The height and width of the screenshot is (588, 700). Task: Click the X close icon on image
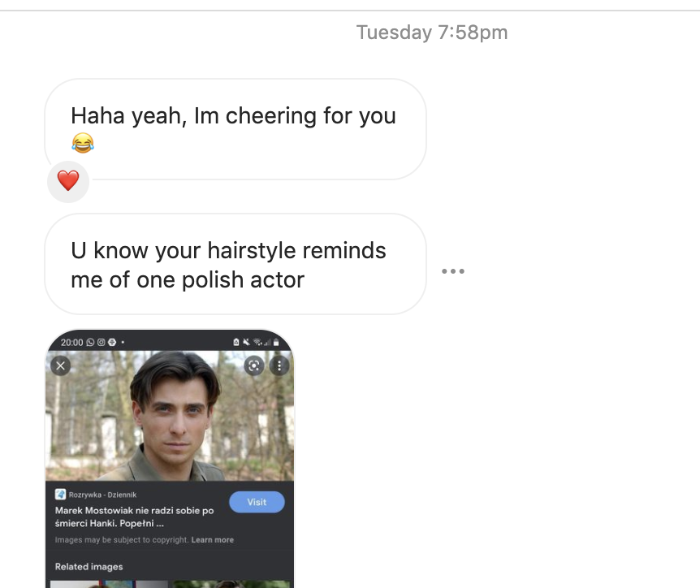pos(61,366)
